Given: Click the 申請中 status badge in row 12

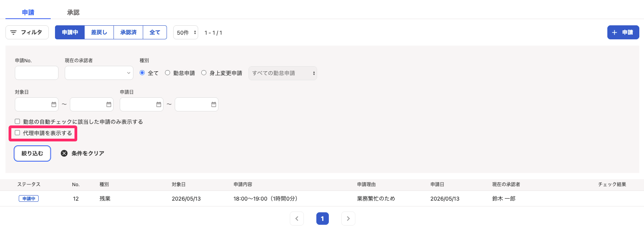Looking at the screenshot, I should click(x=29, y=199).
